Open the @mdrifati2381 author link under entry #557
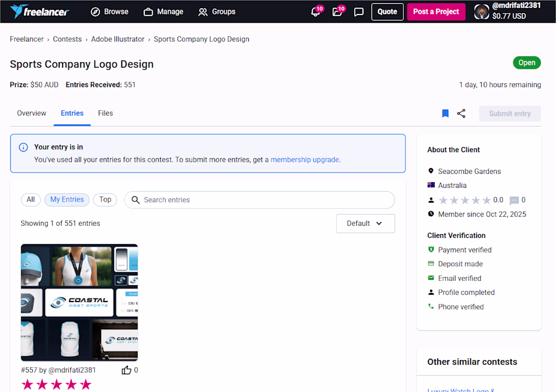The height and width of the screenshot is (392, 556). coord(72,370)
